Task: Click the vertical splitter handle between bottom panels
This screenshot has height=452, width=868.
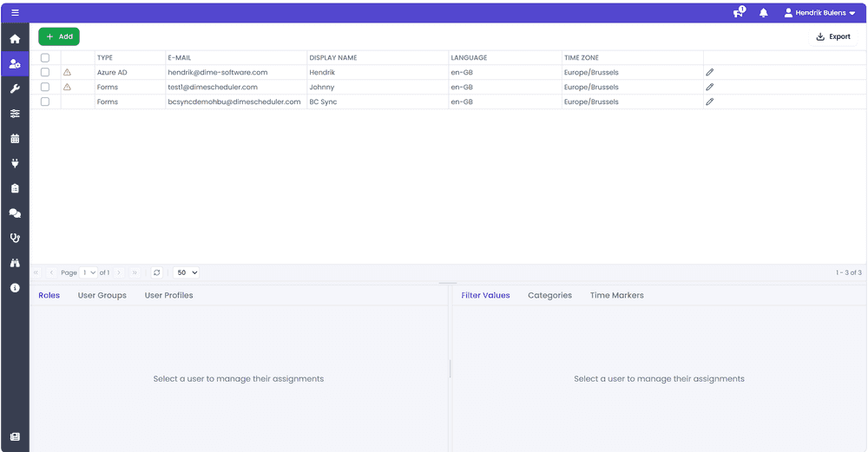Action: click(450, 369)
